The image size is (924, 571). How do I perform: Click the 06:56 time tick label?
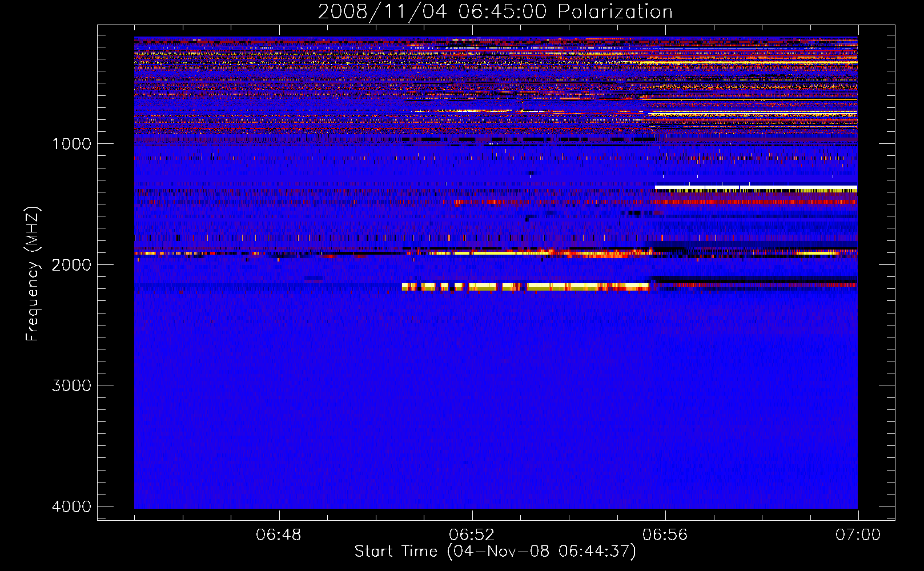pos(665,535)
